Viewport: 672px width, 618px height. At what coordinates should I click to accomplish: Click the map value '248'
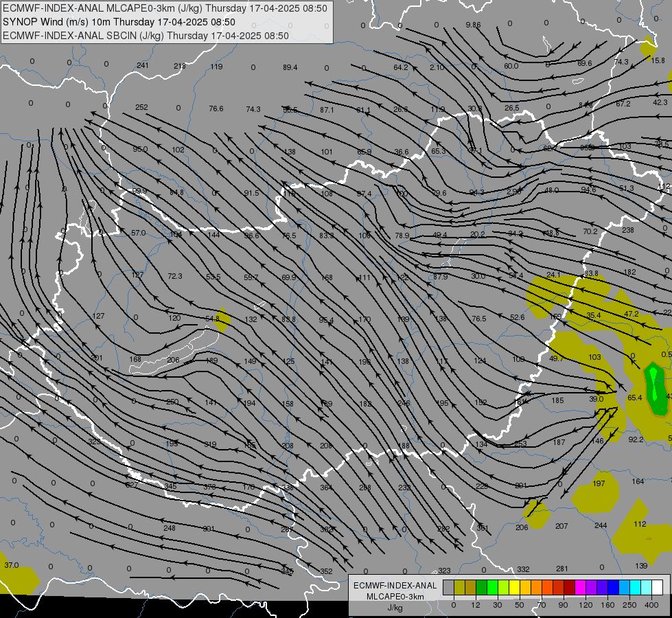[170, 528]
